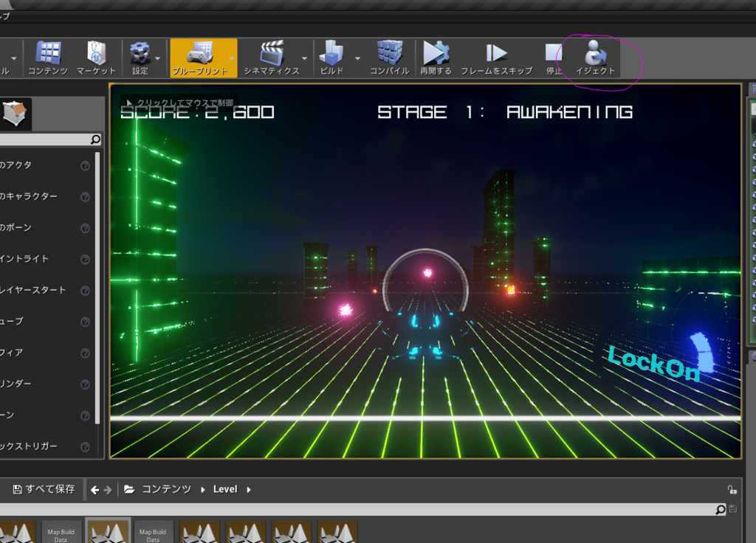Expand the ビルド dropdown arrow

coord(357,58)
